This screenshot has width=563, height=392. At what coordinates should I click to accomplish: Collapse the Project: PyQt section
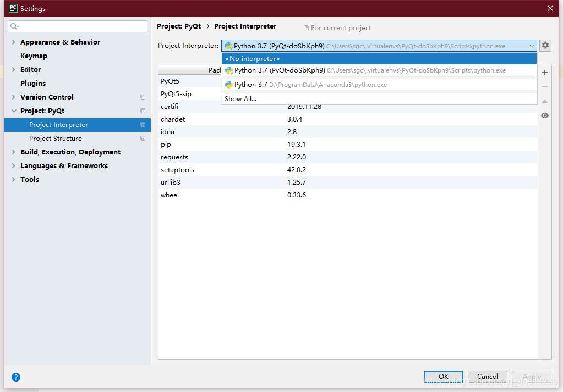pos(14,111)
